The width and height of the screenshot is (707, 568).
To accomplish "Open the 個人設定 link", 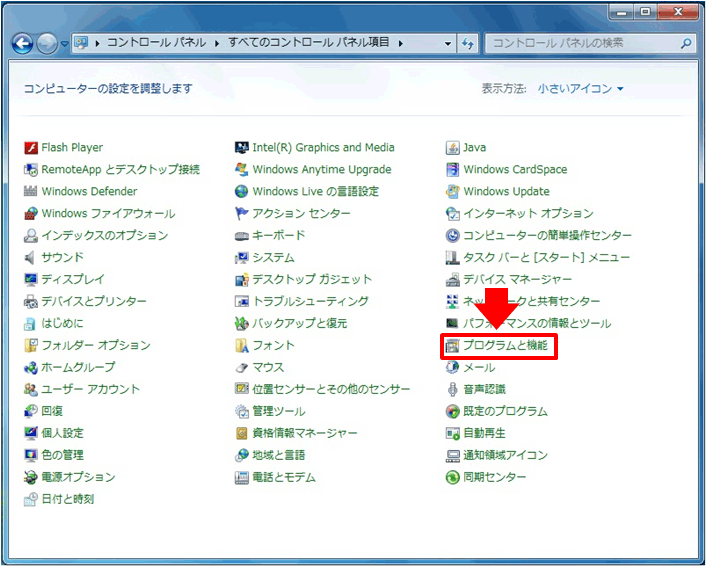I will (x=62, y=434).
